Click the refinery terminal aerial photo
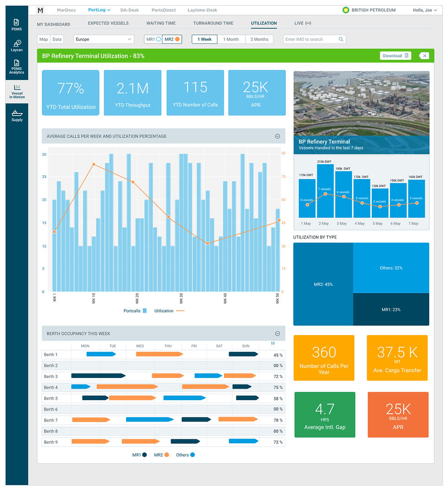Viewport: 448px width, 491px height. pos(361,103)
